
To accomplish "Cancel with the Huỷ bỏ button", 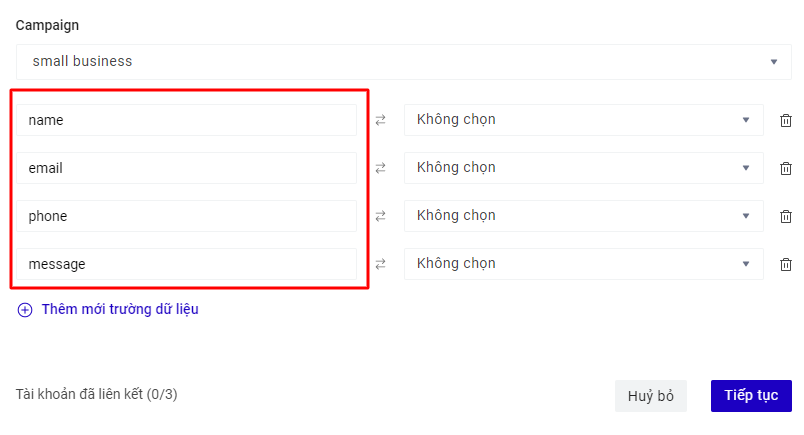I will [650, 396].
